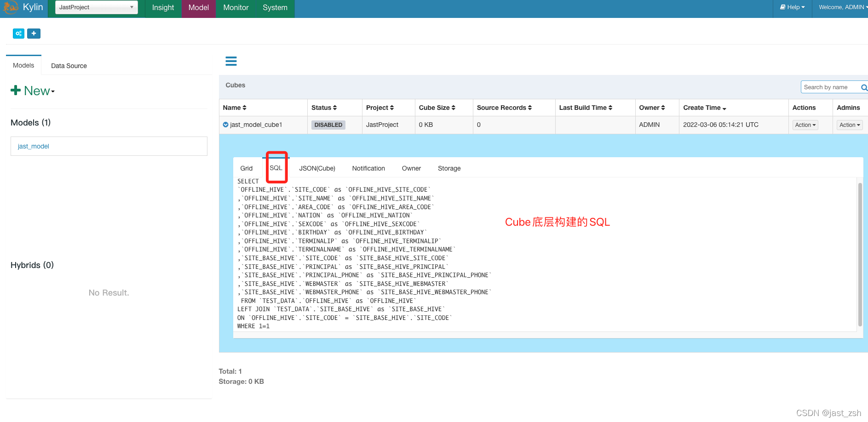Sort cubes by Owner column
The height and width of the screenshot is (422, 868).
652,108
